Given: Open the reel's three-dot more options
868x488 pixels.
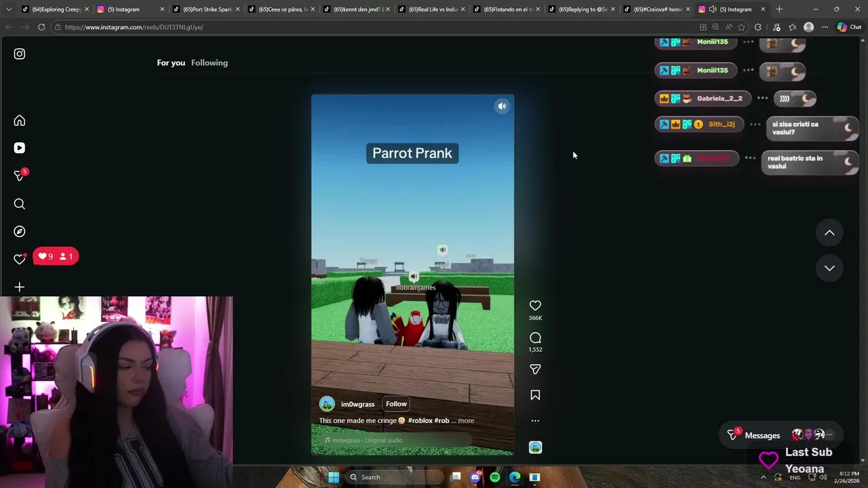Looking at the screenshot, I should point(535,421).
